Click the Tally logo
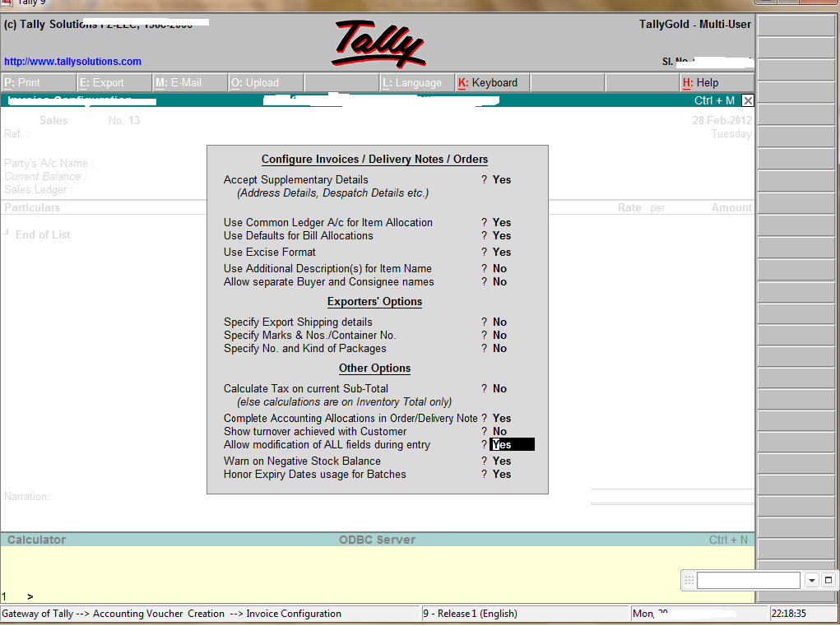This screenshot has width=840, height=626. click(379, 44)
